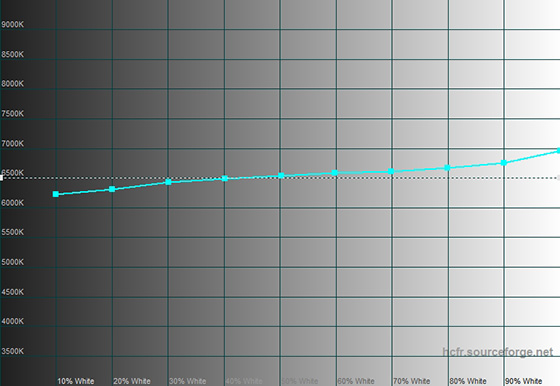Select the data point at 50% White

pos(281,175)
